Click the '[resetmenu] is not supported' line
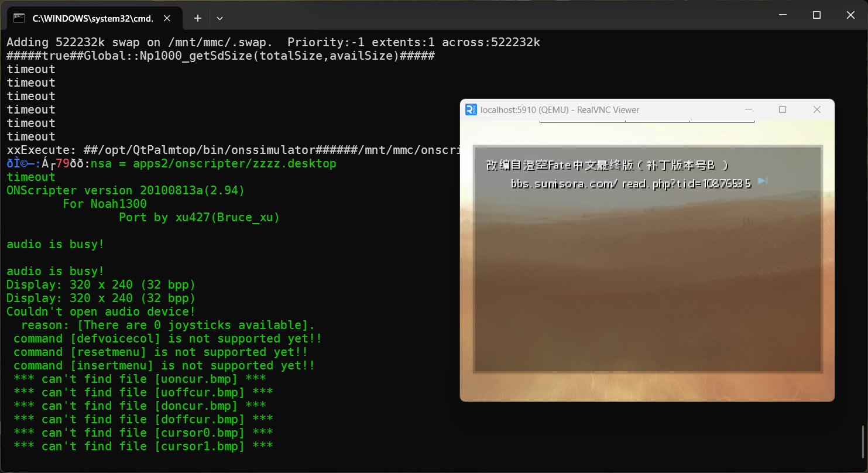Viewport: 868px width, 473px height. coord(161,352)
